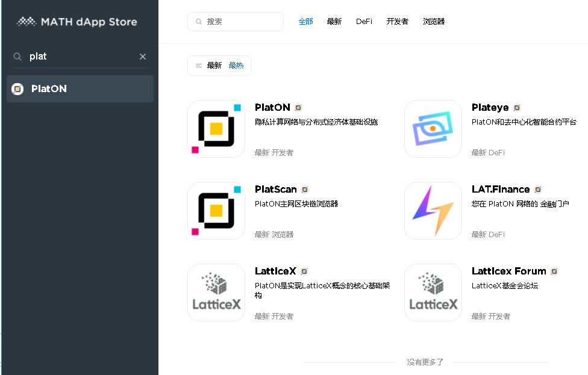Screen dimensions: 588x375
Task: Switch to the 最新 category tab
Action: pos(334,21)
